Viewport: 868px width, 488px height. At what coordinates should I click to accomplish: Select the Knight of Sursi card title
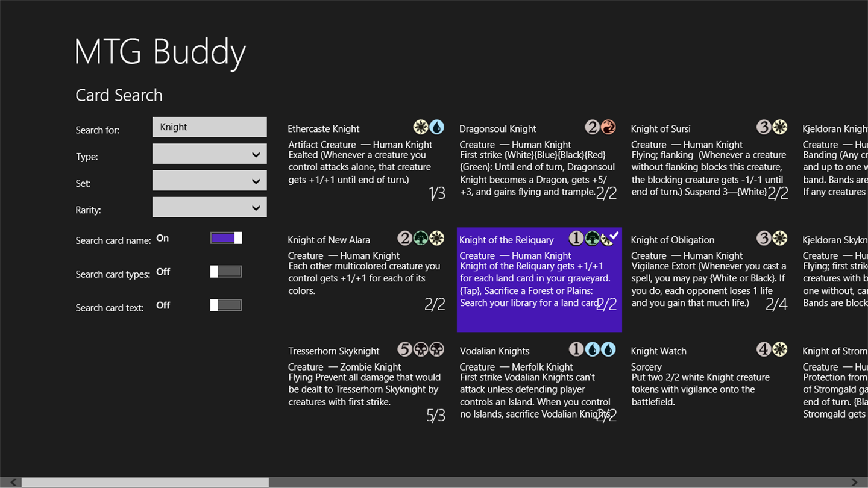coord(661,128)
